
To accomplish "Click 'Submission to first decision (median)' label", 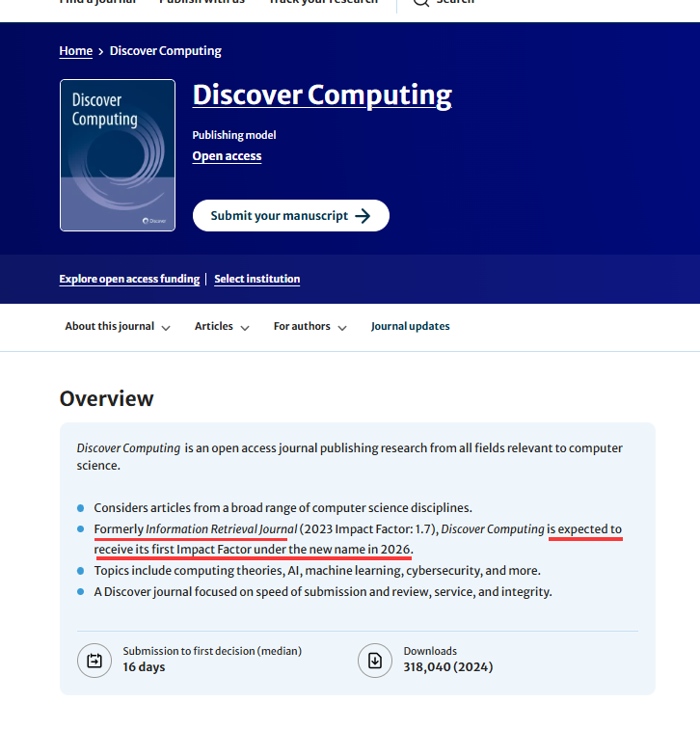I will coord(212,651).
